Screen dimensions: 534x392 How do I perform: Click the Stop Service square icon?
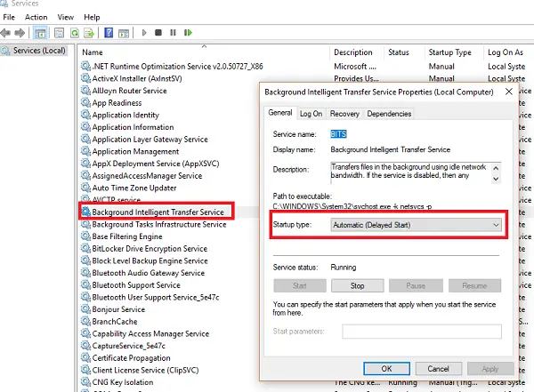tap(158, 33)
